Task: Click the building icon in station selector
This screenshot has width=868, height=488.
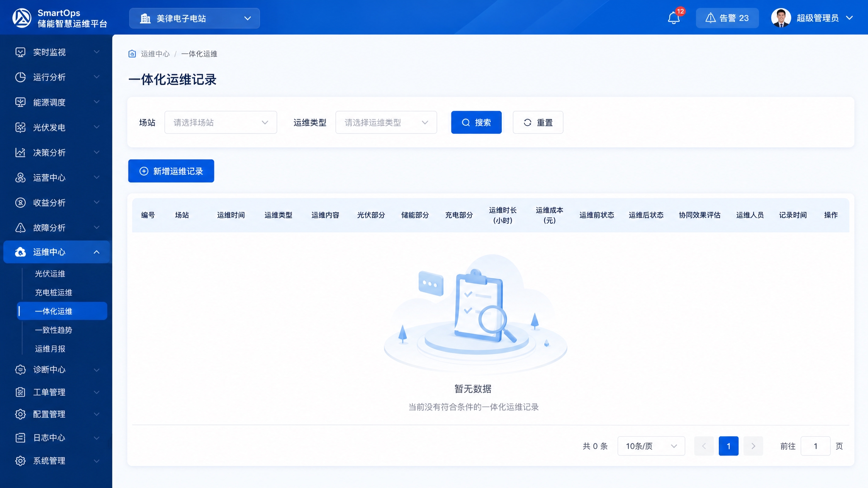Action: 145,18
